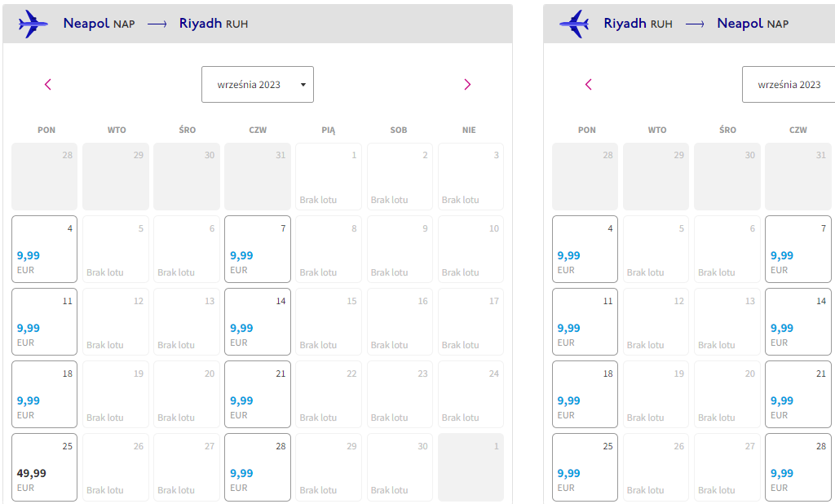Select September 11 return flight from Riyadh
Viewport: 835px width, 504px height.
pyautogui.click(x=585, y=322)
